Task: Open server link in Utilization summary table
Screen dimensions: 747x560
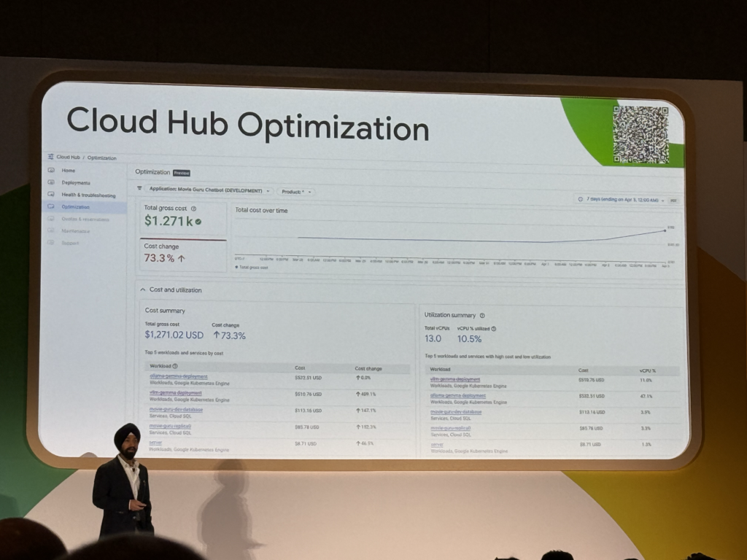Action: coord(437,444)
